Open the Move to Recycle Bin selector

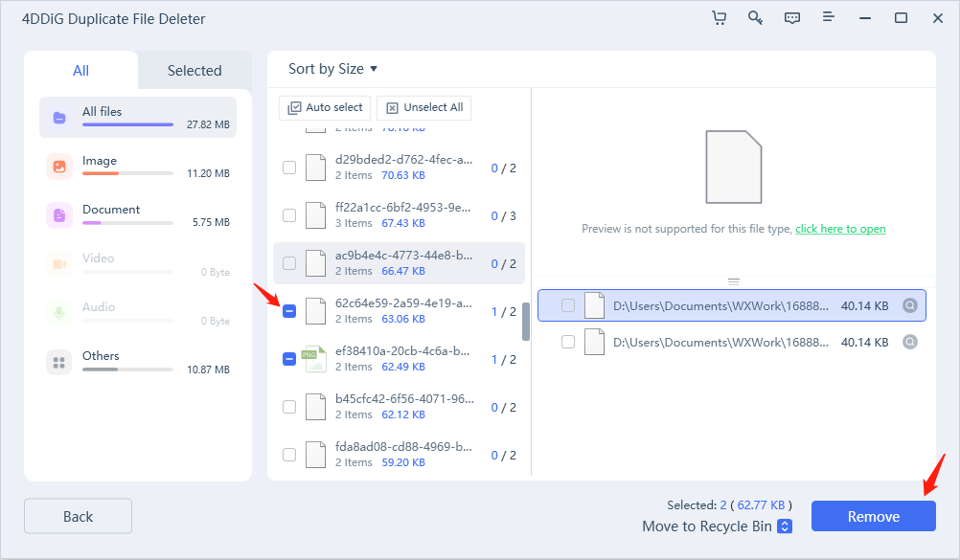pos(785,526)
